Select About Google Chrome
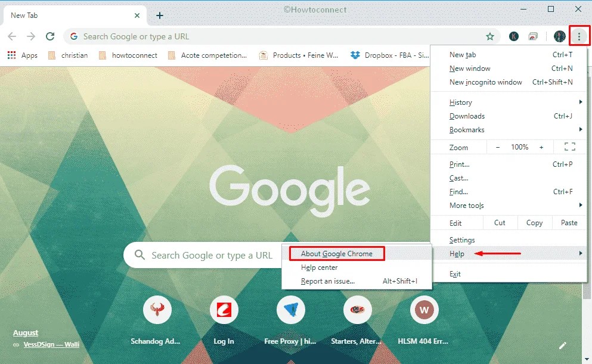 [x=336, y=253]
